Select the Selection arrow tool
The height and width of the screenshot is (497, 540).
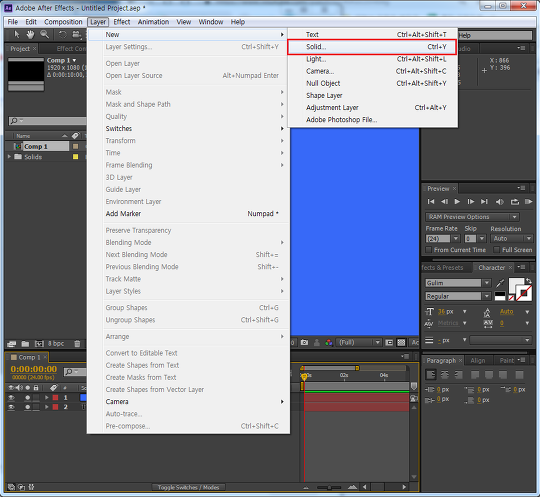[x=17, y=34]
